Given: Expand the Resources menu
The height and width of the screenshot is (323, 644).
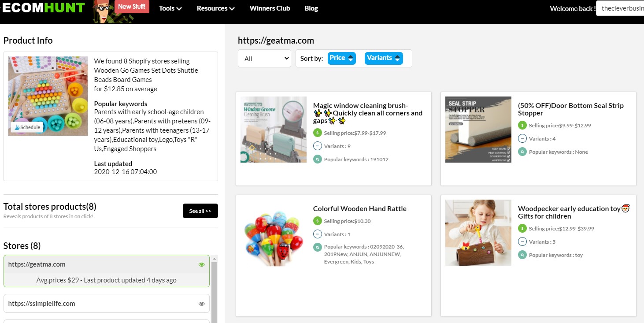Looking at the screenshot, I should pyautogui.click(x=215, y=8).
